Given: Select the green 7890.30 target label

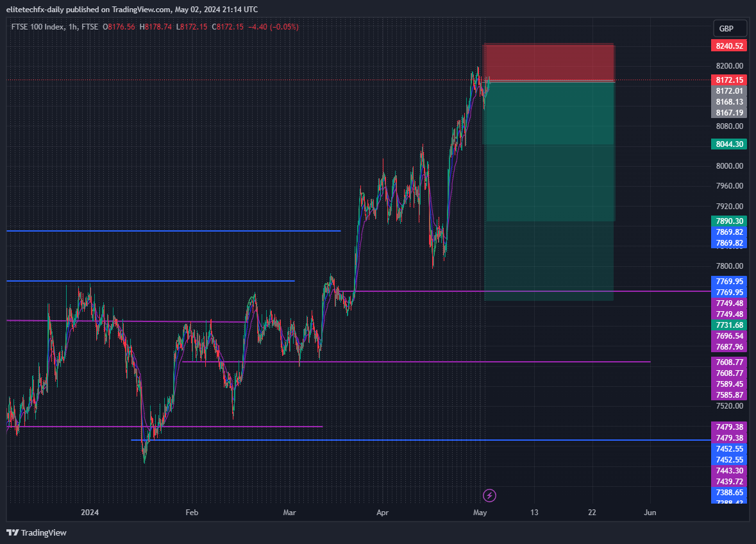Looking at the screenshot, I should (x=729, y=221).
